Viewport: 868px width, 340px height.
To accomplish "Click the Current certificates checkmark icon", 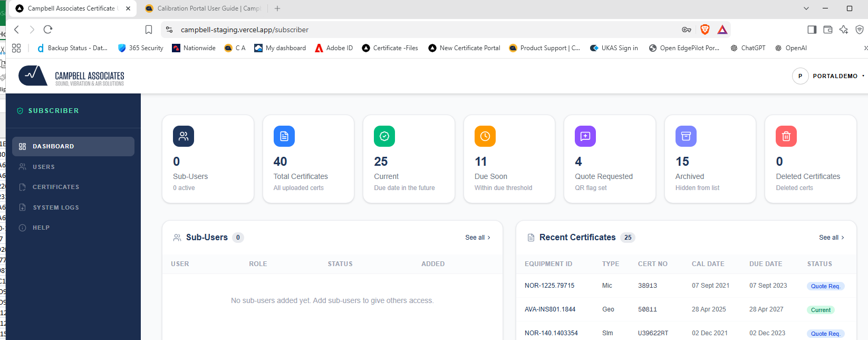I will click(384, 136).
